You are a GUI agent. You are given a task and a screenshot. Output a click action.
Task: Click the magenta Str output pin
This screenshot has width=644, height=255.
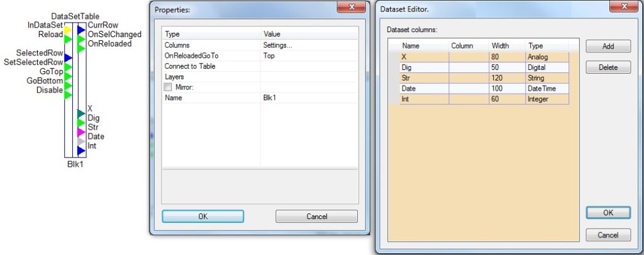81,132
